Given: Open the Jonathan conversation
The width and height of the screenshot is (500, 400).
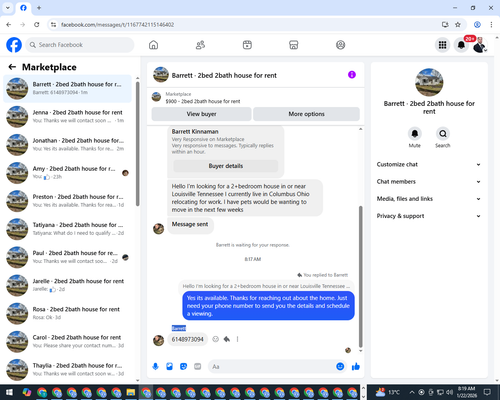Looking at the screenshot, I should point(67,145).
